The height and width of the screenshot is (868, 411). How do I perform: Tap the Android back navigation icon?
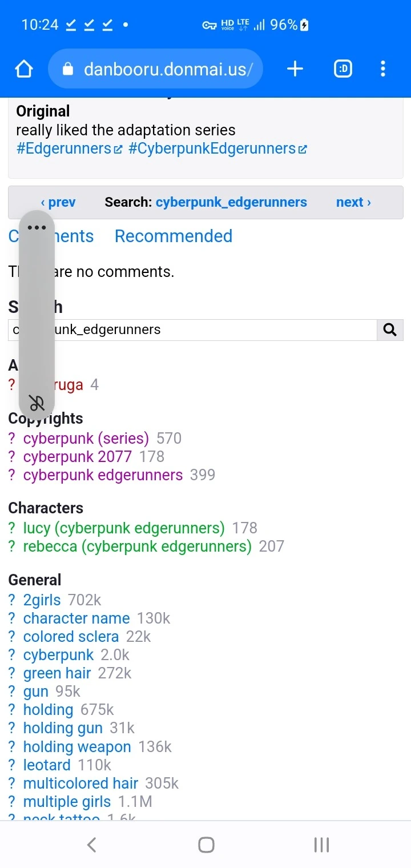pyautogui.click(x=91, y=845)
